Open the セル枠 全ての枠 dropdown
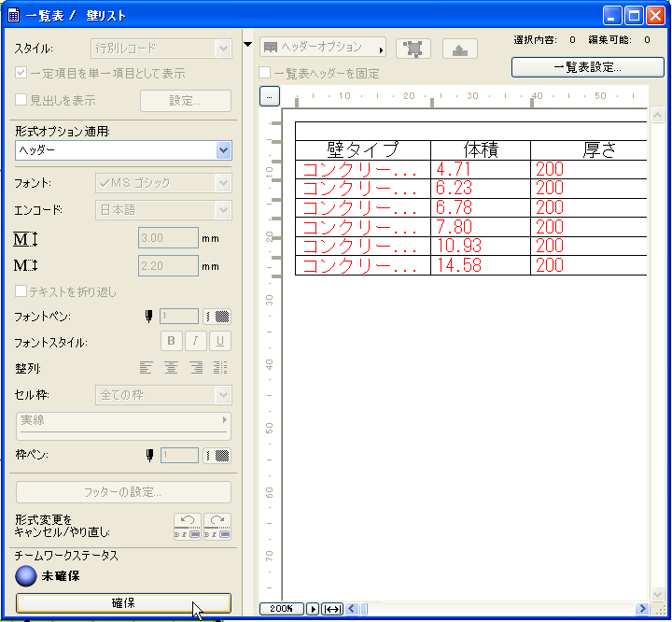 [163, 395]
